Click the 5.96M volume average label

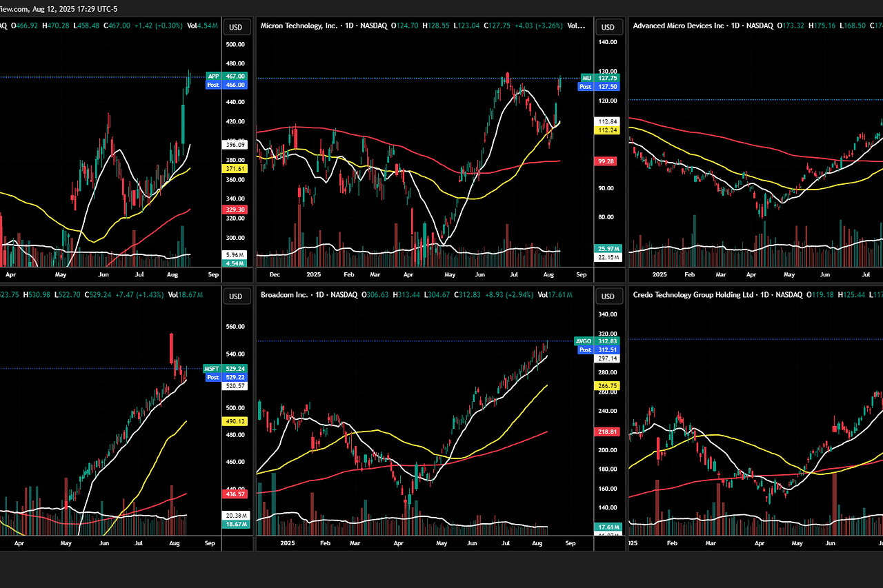235,254
